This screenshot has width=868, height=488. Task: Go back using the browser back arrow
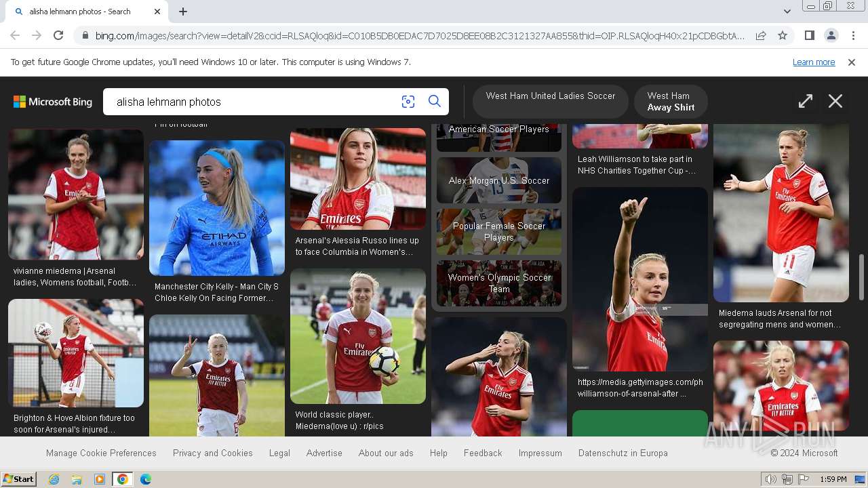[x=15, y=35]
